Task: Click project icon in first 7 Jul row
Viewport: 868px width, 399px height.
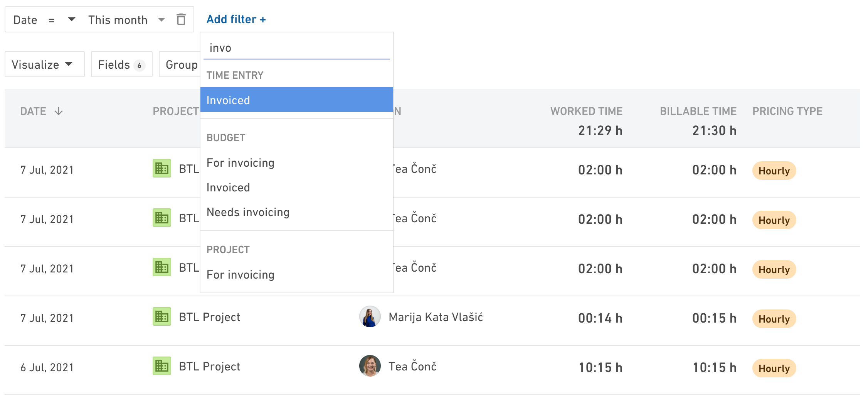Action: pyautogui.click(x=162, y=169)
